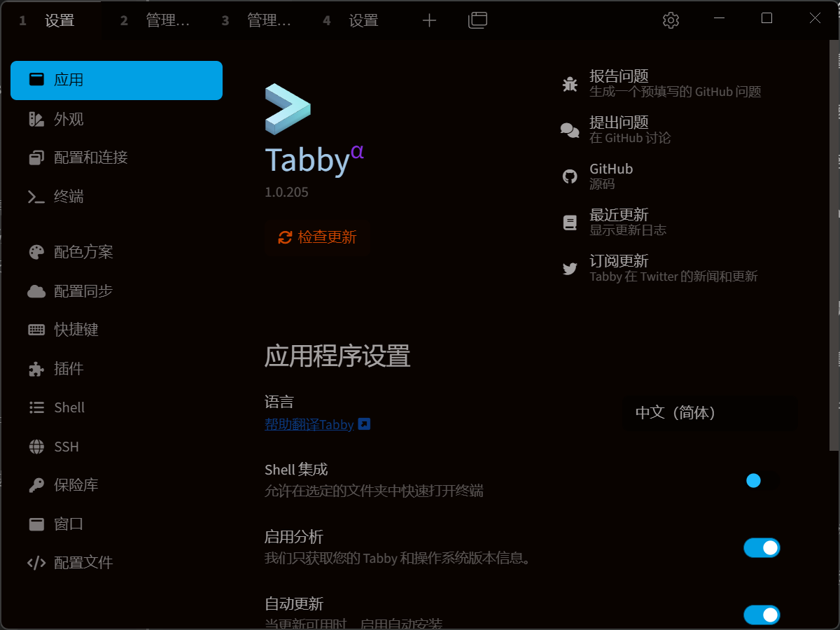Click the settings gear in title bar
The height and width of the screenshot is (630, 840).
(671, 20)
